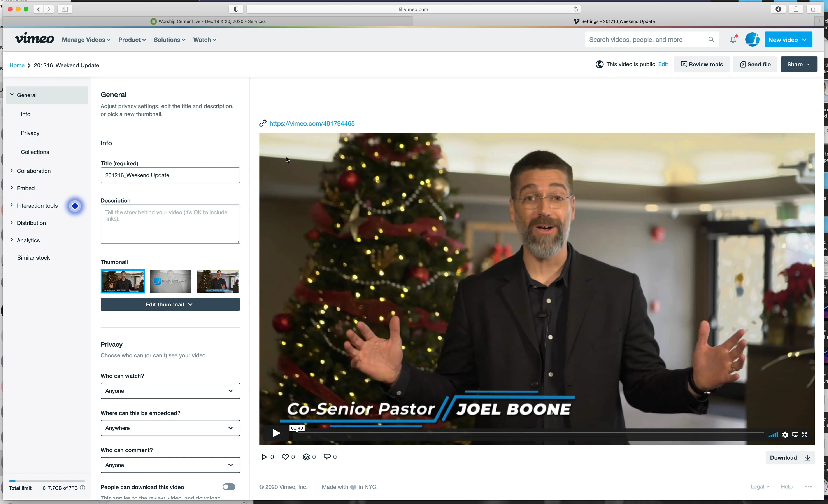Click the storage limit info icon

tap(83, 488)
